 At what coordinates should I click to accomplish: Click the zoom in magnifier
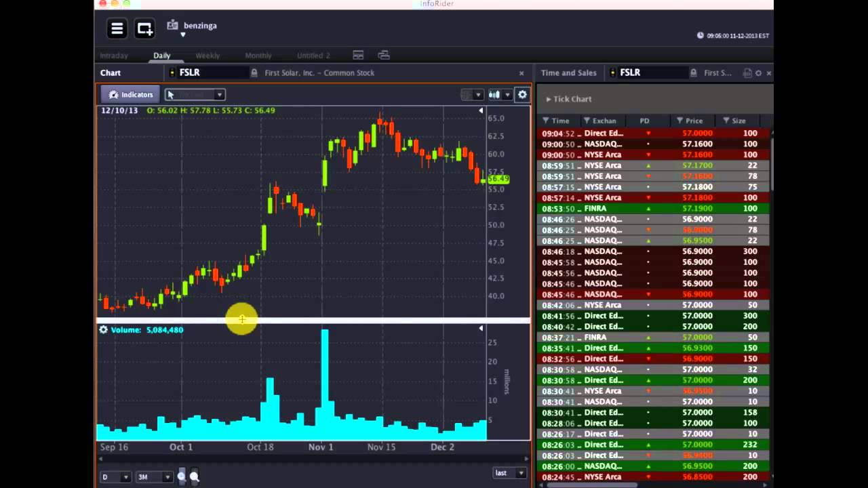194,476
